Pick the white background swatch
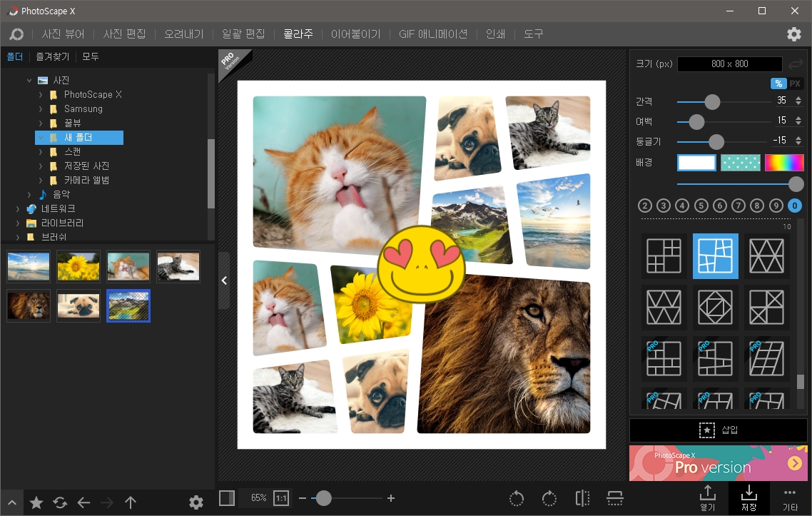The height and width of the screenshot is (516, 812). click(x=696, y=163)
